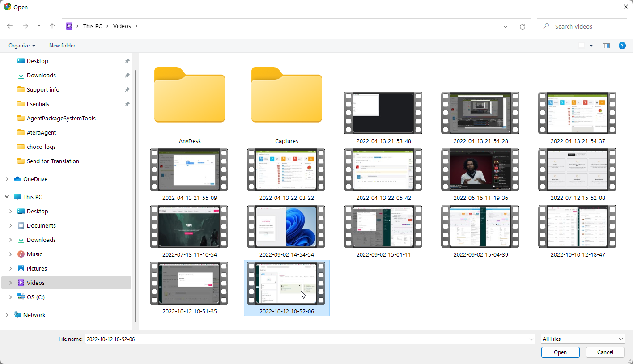Click This PC in the address bar

click(92, 26)
